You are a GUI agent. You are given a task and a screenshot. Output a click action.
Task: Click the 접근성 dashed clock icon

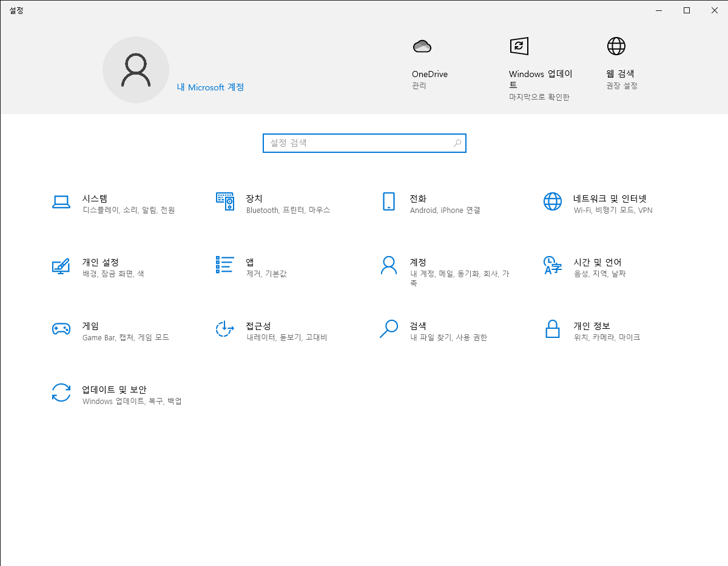pyautogui.click(x=225, y=329)
